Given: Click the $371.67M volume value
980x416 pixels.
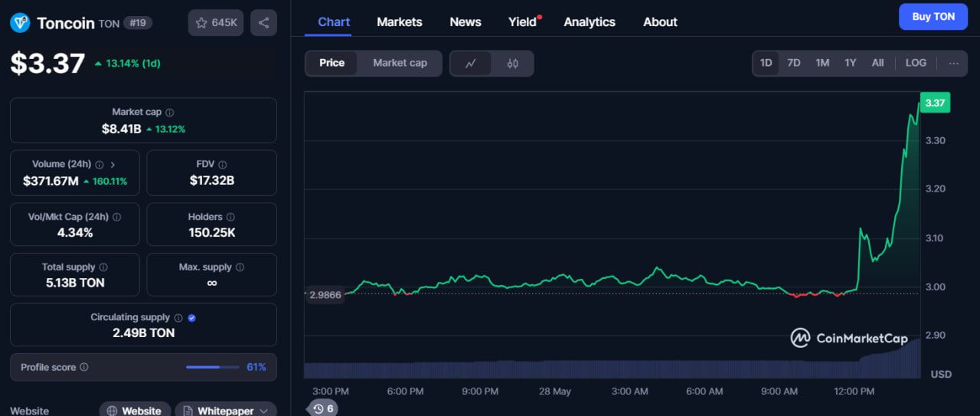Looking at the screenshot, I should [x=51, y=181].
